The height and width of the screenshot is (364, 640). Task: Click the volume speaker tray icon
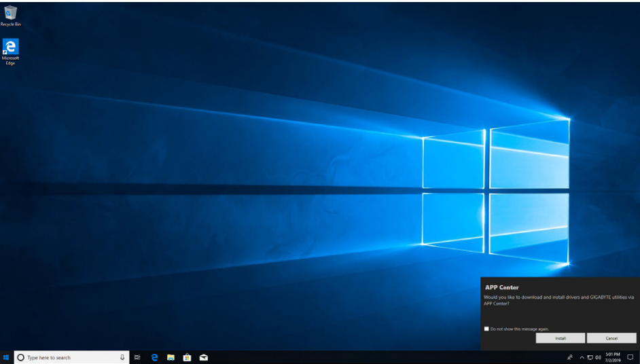(x=598, y=357)
